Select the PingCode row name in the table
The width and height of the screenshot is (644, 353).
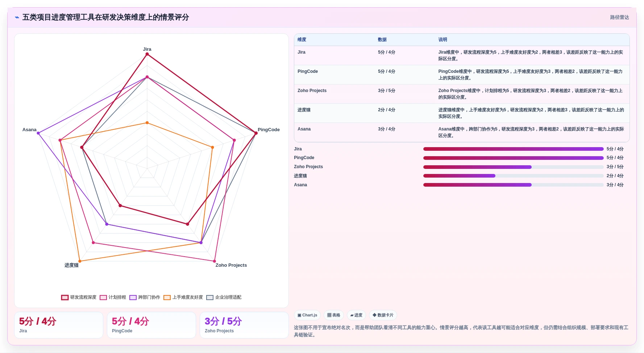tap(308, 71)
